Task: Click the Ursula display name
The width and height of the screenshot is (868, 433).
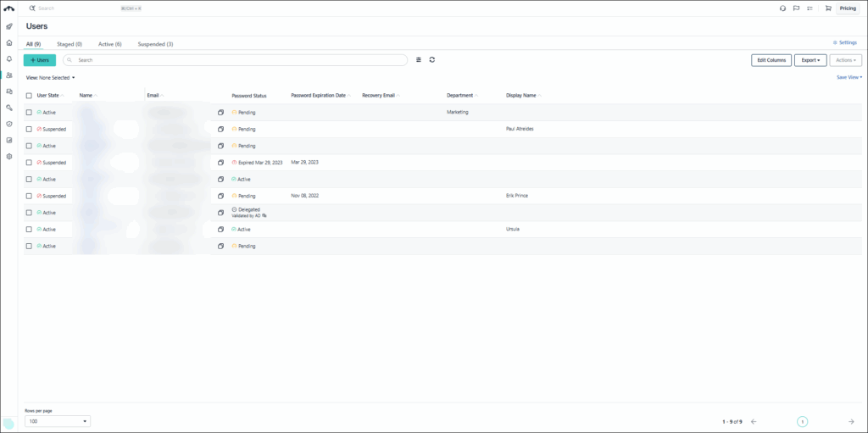Action: coord(513,230)
